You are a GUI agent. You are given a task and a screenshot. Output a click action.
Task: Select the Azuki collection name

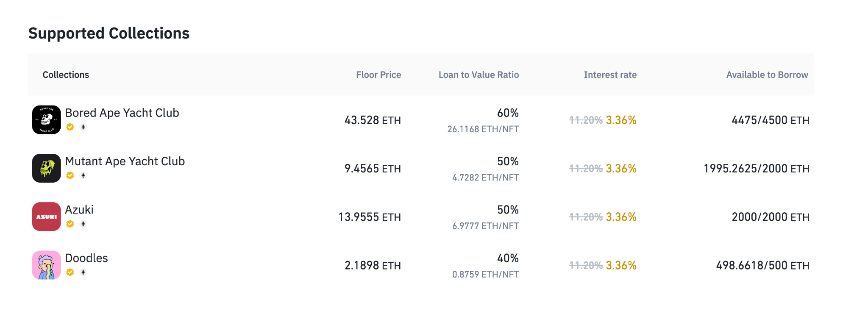(x=79, y=210)
